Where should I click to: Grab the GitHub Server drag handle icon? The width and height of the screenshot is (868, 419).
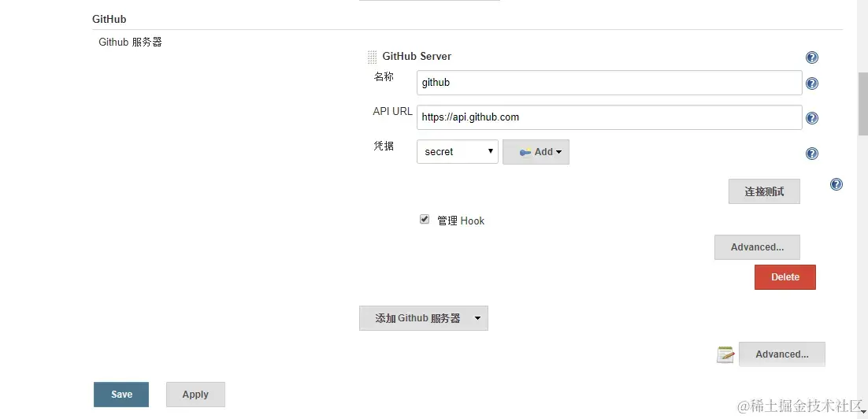(x=373, y=57)
